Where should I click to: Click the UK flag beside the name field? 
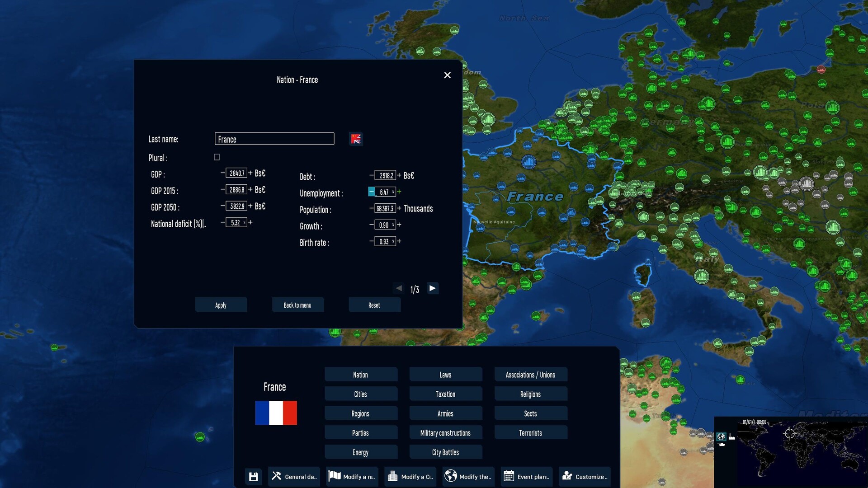point(356,139)
